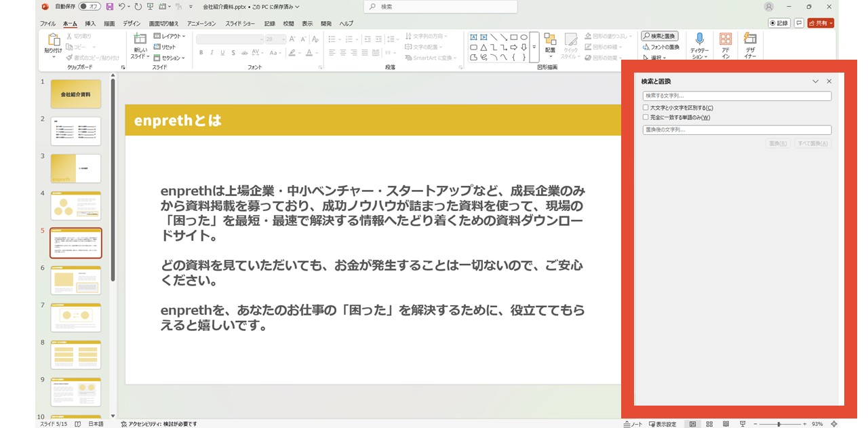Click replace-with (置換後の文字列) field

coord(736,130)
